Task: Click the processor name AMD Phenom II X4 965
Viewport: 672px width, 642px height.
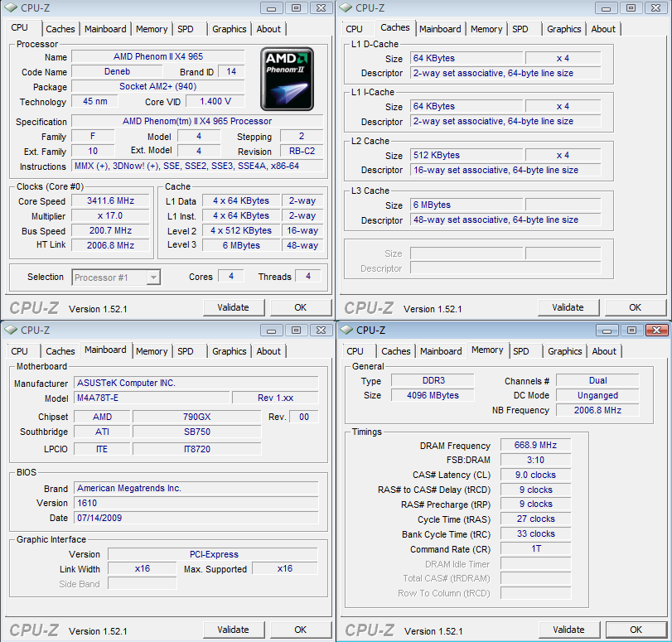Action: [x=158, y=56]
